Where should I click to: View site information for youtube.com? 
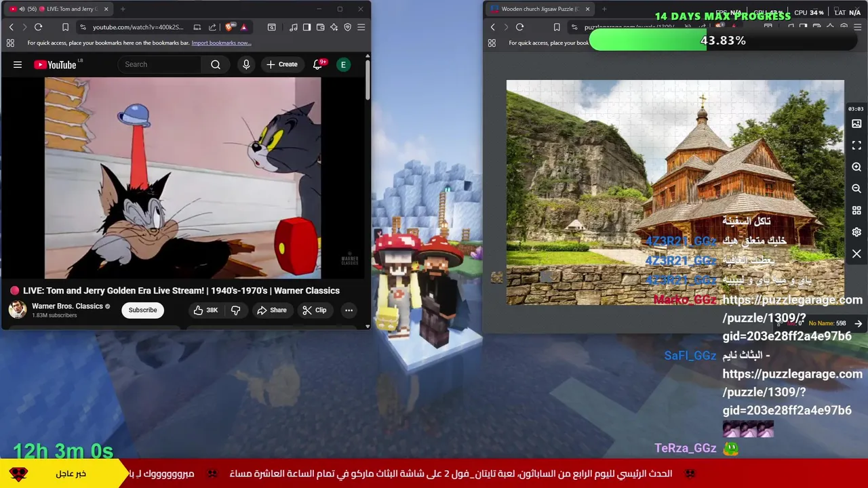[83, 27]
